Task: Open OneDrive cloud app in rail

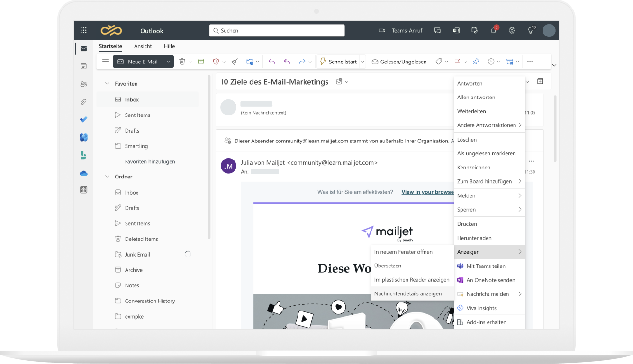Action: pyautogui.click(x=83, y=173)
